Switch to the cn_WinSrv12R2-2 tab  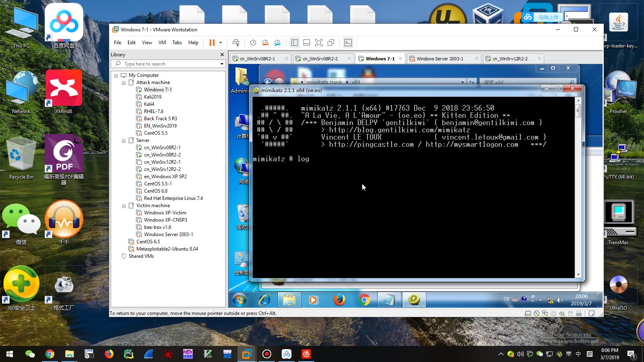click(510, 59)
